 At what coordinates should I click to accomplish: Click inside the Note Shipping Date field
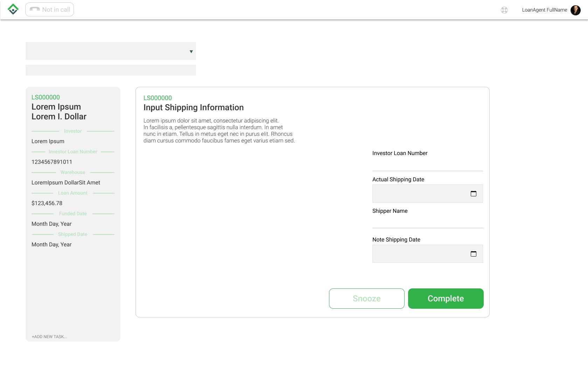[420, 254]
